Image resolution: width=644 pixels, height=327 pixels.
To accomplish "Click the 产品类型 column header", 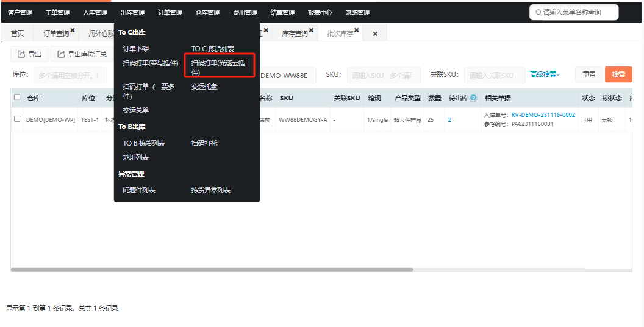I will tap(407, 98).
